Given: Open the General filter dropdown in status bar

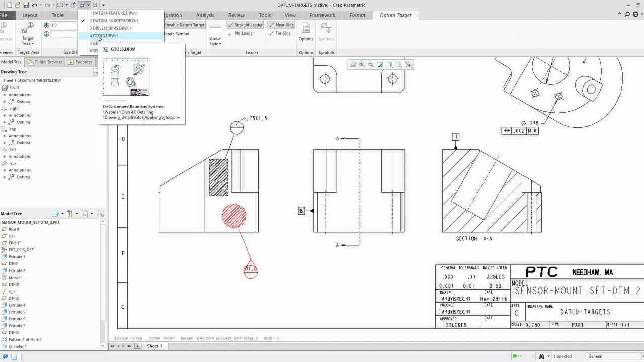Looking at the screenshot, I should (613, 356).
